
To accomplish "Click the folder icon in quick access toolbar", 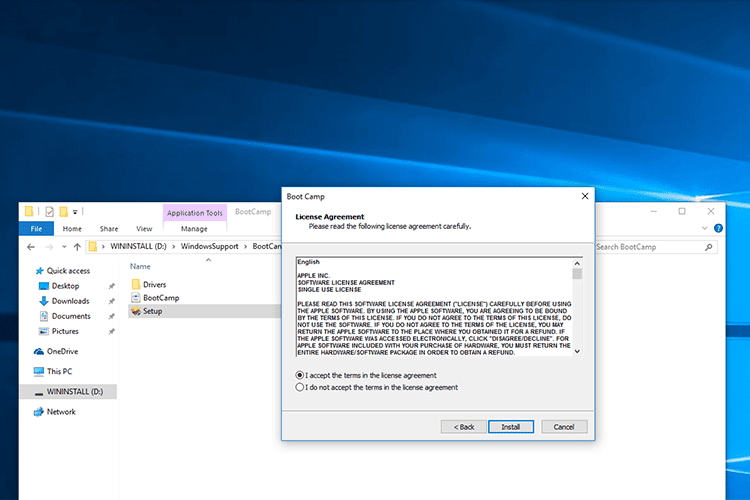I will (x=29, y=211).
